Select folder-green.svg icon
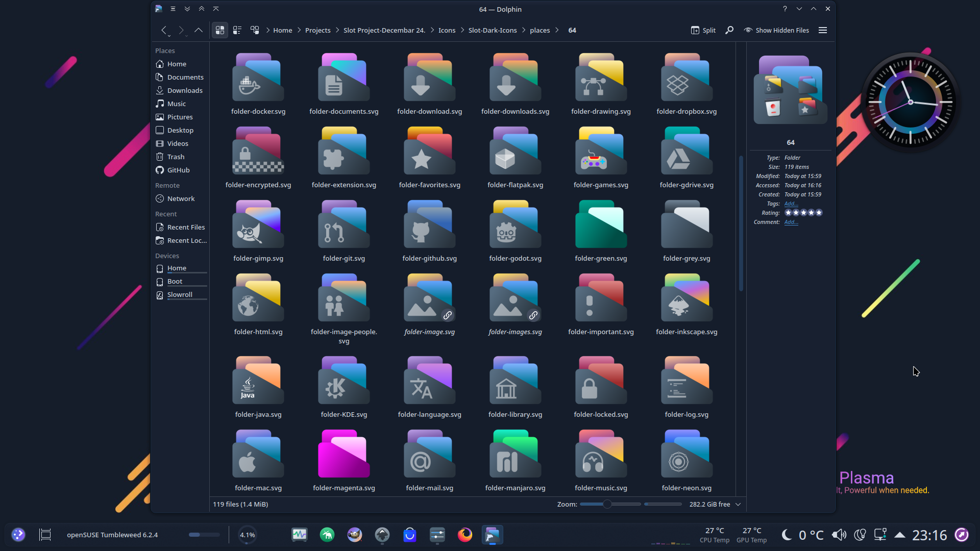 pos(601,224)
